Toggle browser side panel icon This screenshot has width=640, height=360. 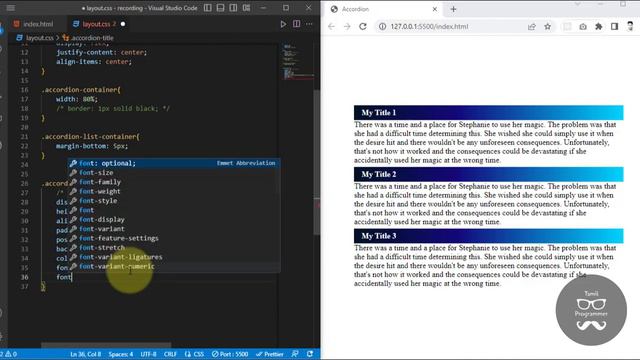(x=614, y=27)
